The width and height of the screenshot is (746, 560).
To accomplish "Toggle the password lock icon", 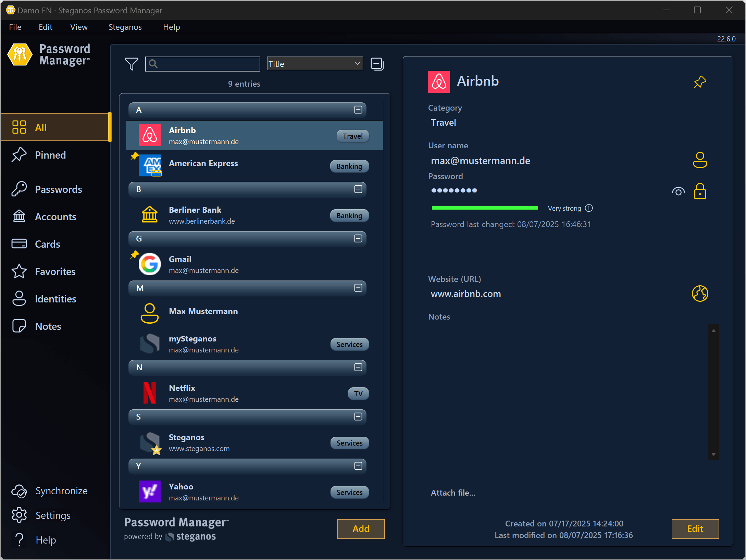I will (x=700, y=191).
